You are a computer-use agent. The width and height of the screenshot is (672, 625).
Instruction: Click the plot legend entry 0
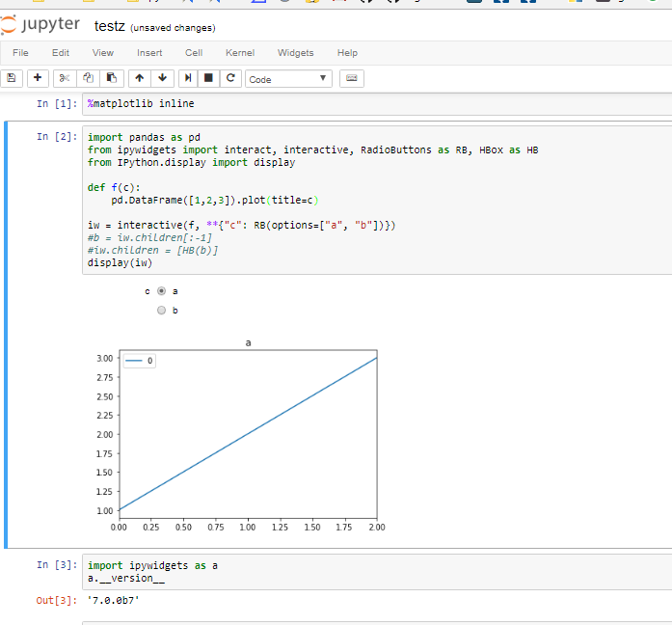(x=140, y=361)
